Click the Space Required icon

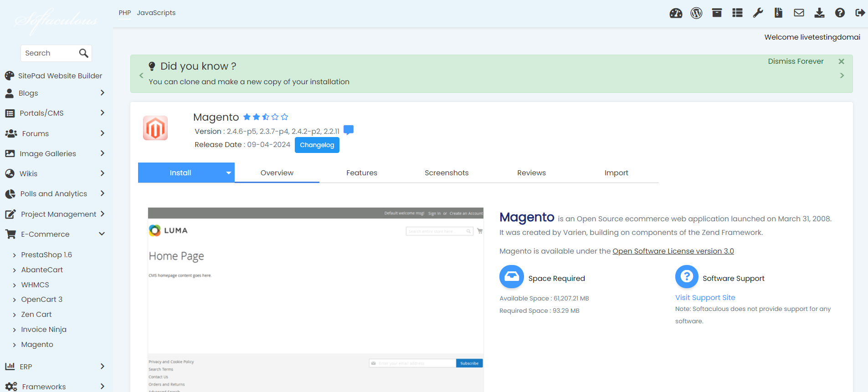click(x=512, y=277)
